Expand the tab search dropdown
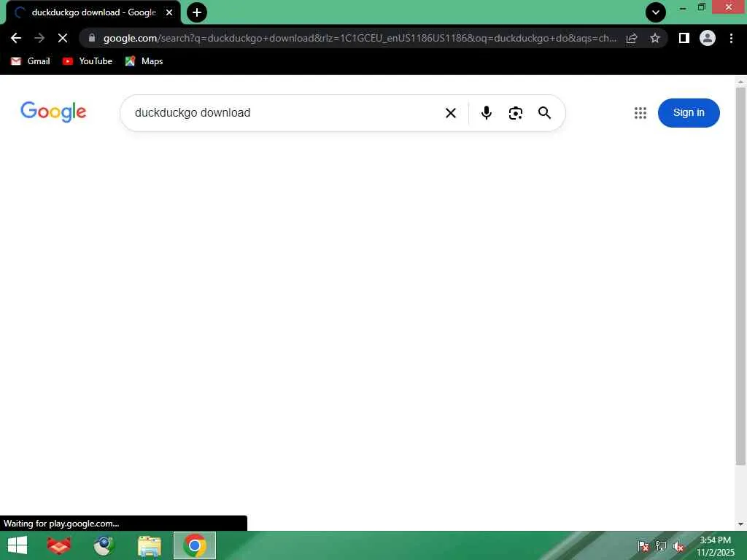Image resolution: width=747 pixels, height=560 pixels. 656,12
